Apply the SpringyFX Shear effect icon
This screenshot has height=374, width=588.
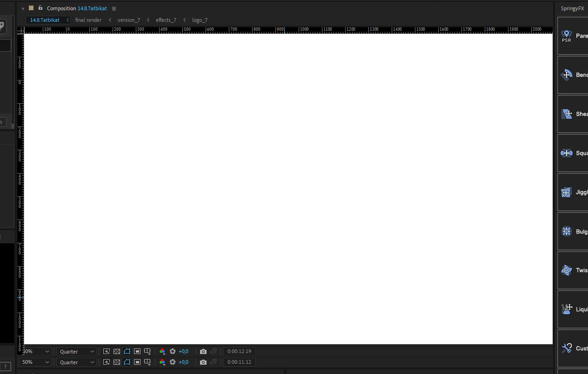(x=566, y=114)
